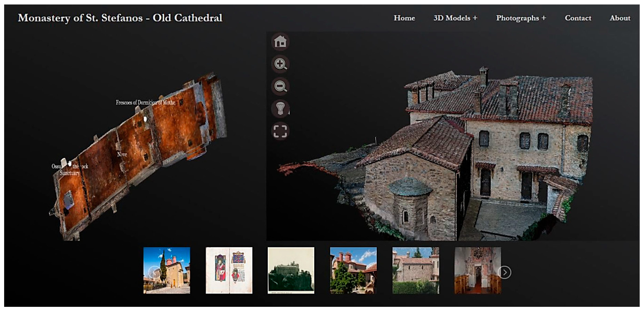Open the Home page from the navigation bar
Viewport: 644px width, 312px height.
(x=404, y=18)
